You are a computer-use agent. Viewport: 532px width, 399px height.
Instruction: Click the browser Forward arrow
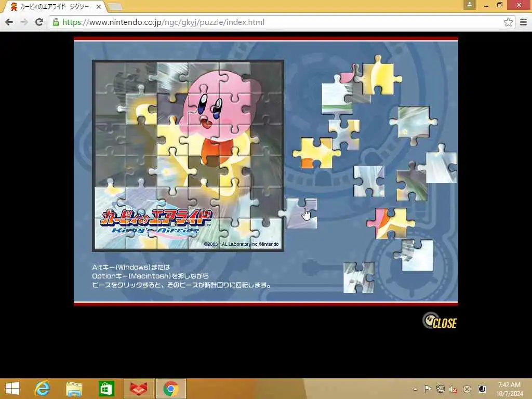[24, 22]
